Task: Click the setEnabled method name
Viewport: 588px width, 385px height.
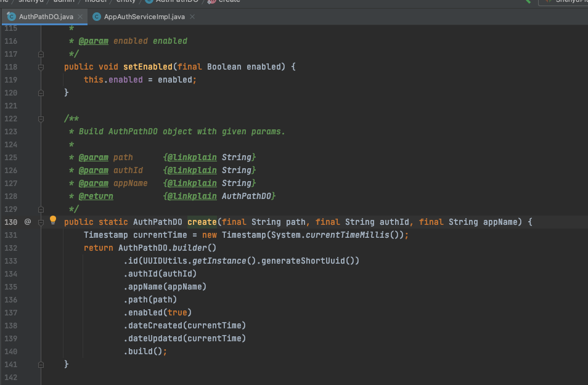Action: [148, 67]
